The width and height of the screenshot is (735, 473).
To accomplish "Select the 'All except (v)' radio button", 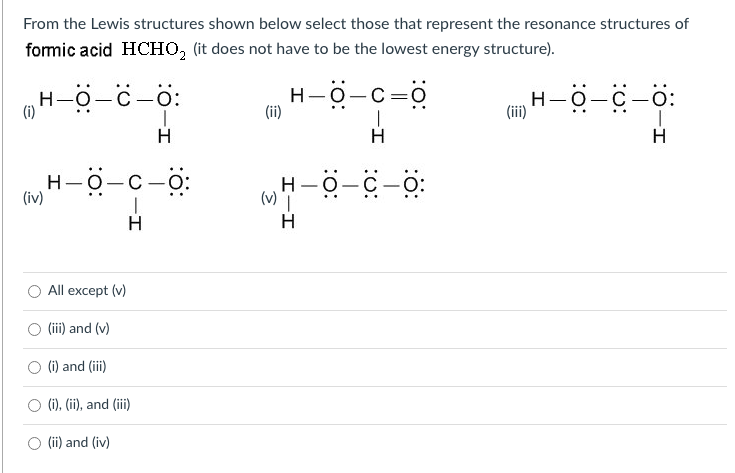I will pyautogui.click(x=34, y=292).
